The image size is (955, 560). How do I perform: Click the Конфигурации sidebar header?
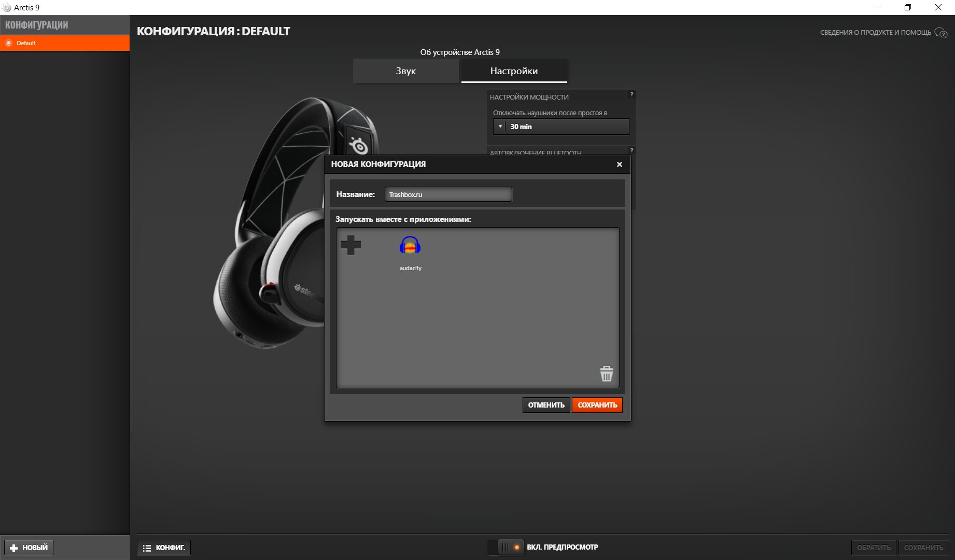[x=65, y=25]
